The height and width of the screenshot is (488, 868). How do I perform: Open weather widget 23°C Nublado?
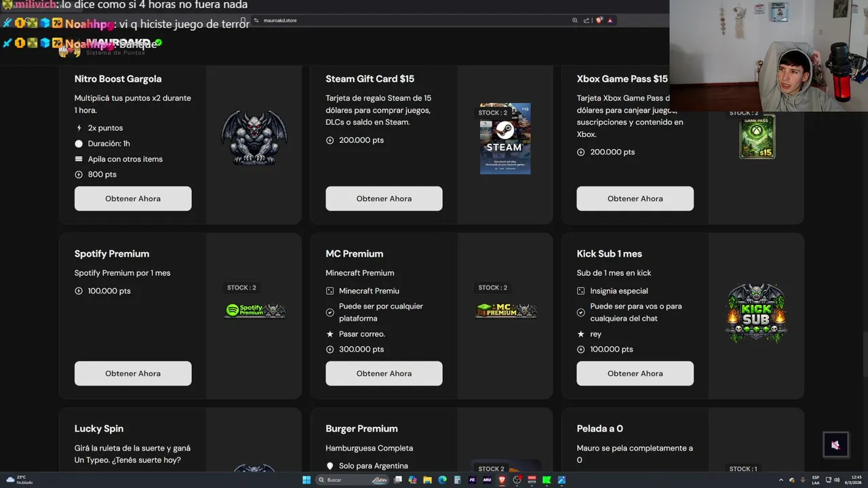[20, 480]
